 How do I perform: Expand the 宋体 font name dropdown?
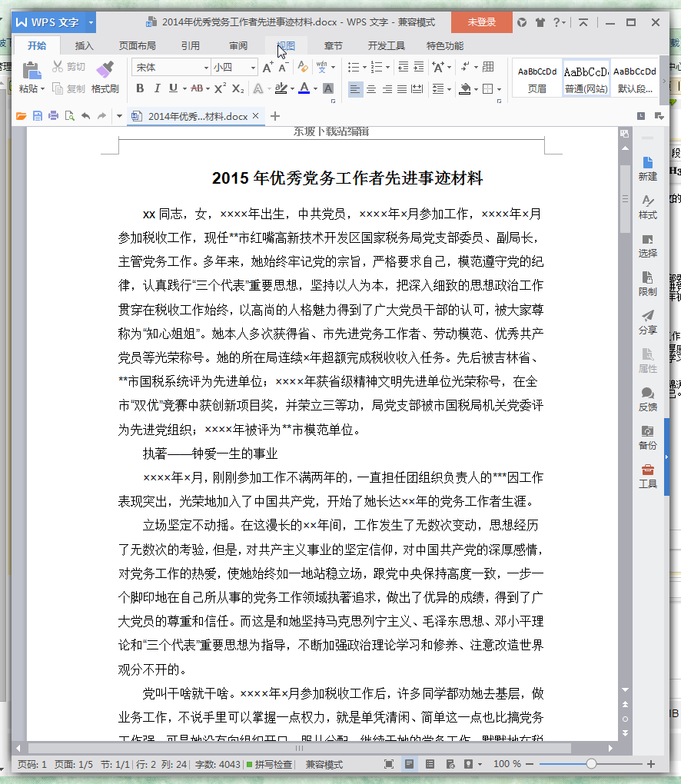coord(205,68)
